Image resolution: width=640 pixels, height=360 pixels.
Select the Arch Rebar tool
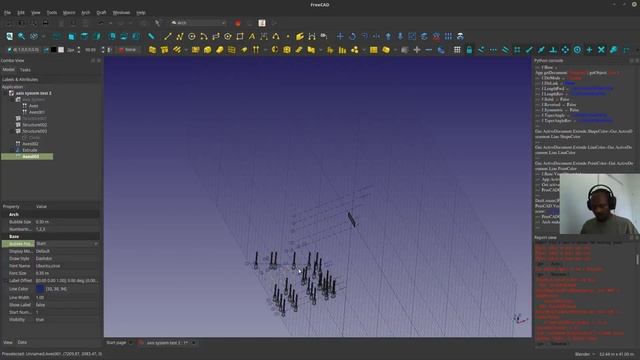click(x=177, y=49)
